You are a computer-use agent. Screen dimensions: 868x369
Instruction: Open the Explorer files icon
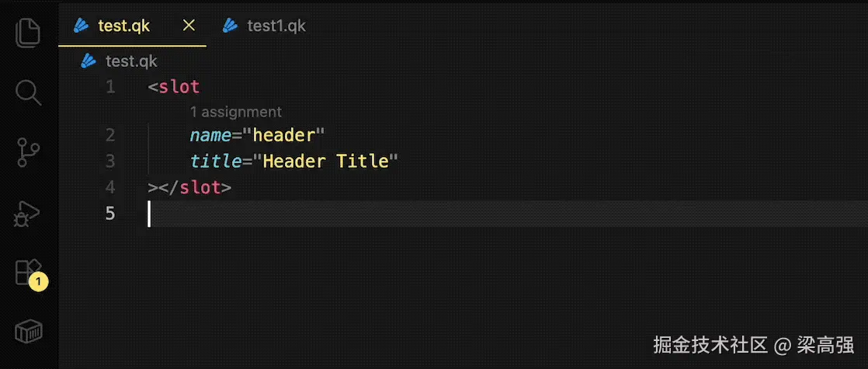point(28,33)
